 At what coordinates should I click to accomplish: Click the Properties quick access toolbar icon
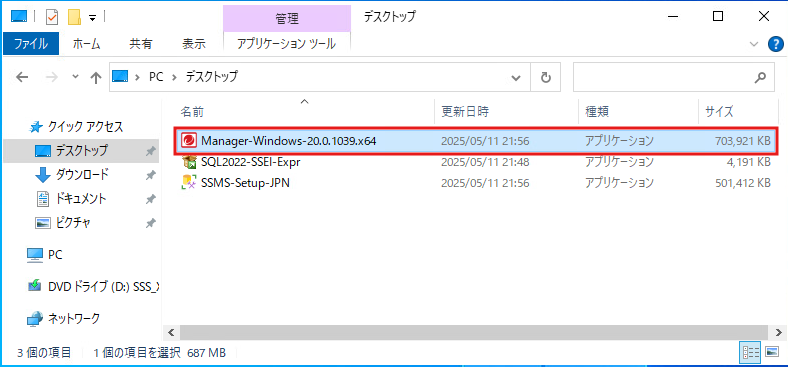point(52,17)
